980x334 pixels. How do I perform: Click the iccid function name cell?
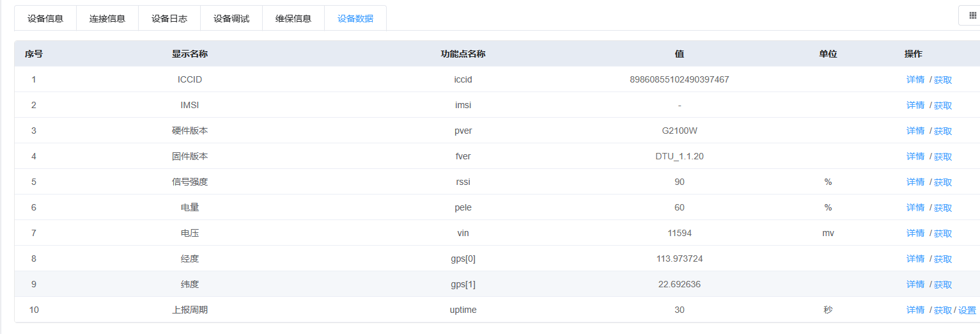coord(463,79)
